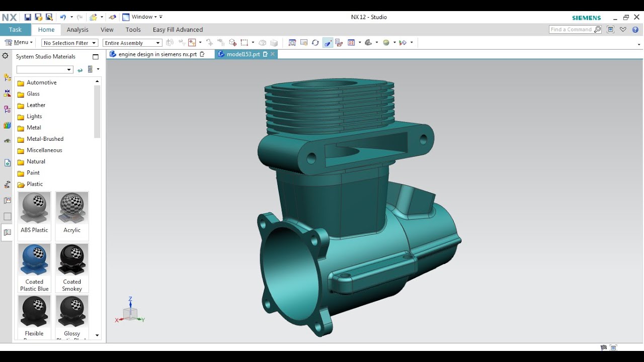Open the Task tab
The height and width of the screenshot is (362, 644).
coord(15,30)
